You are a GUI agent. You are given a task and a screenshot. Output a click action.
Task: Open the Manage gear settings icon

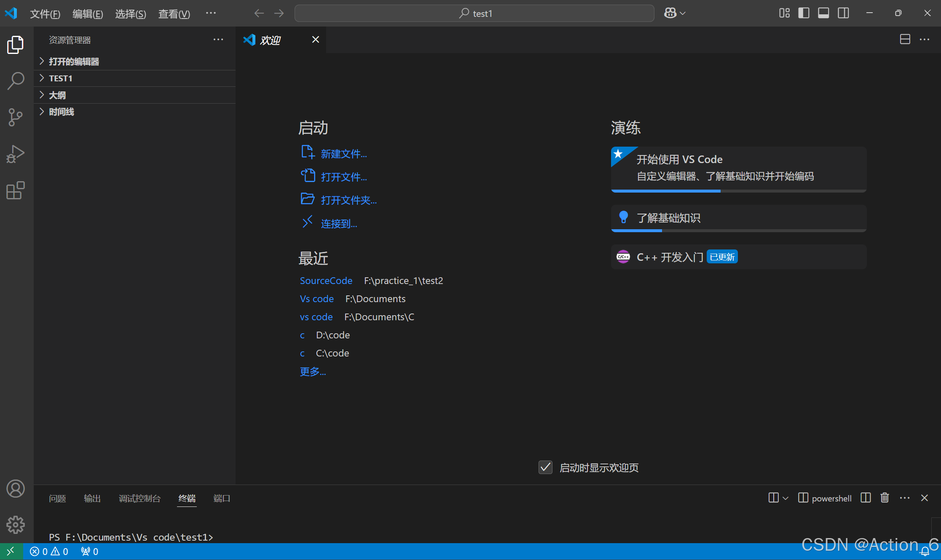tap(16, 525)
